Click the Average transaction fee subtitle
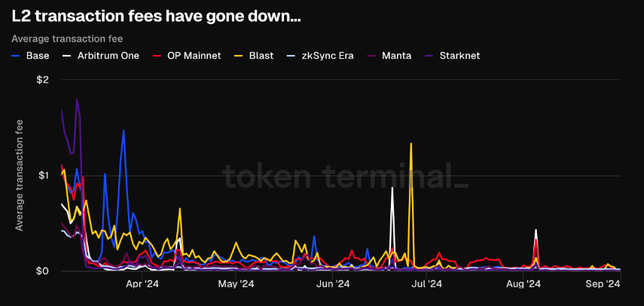 click(x=68, y=38)
